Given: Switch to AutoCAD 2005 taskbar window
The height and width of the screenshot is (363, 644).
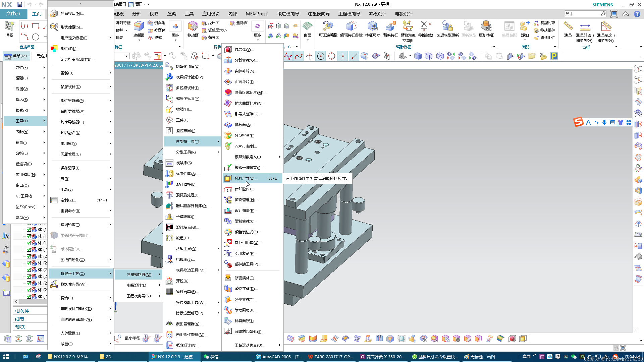Looking at the screenshot, I should pos(279,357).
